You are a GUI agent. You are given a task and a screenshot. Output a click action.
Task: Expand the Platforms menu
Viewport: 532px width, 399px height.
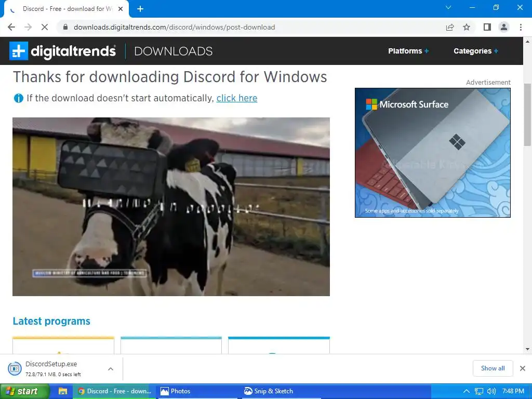pyautogui.click(x=408, y=51)
